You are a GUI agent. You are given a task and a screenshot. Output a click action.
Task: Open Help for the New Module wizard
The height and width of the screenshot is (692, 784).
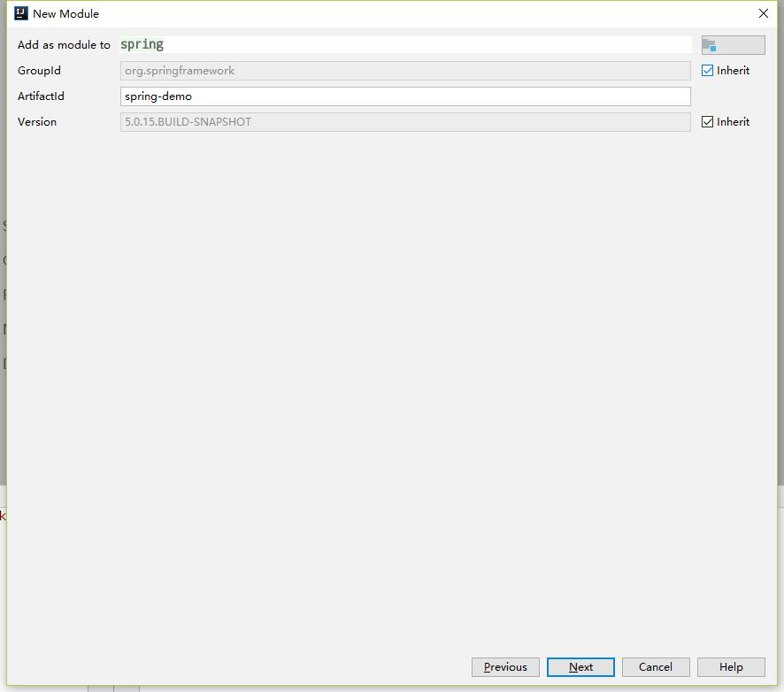731,667
